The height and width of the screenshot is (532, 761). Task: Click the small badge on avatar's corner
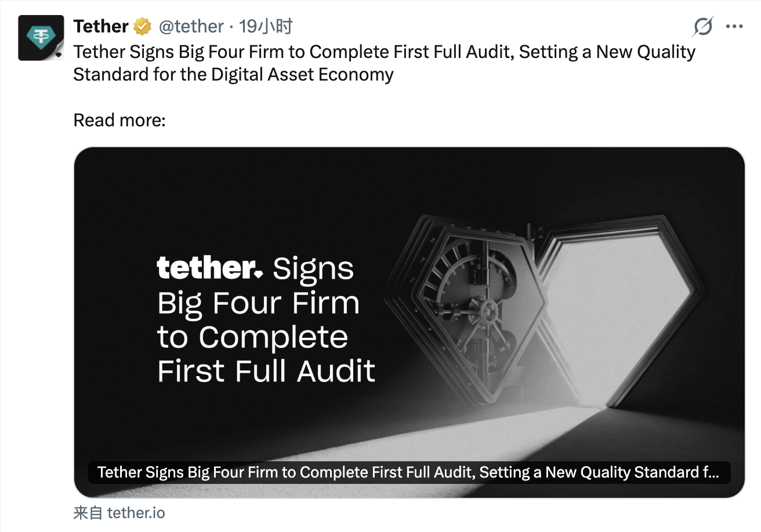pos(58,55)
